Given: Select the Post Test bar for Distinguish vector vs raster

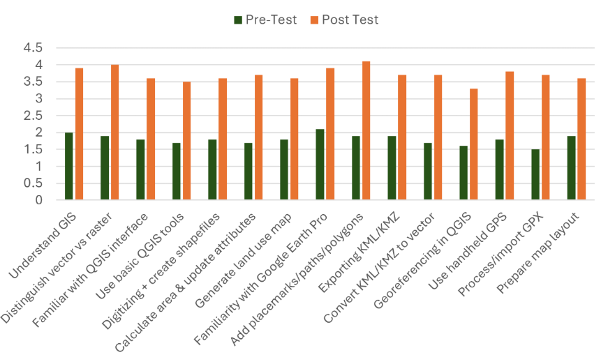Looking at the screenshot, I should [114, 132].
